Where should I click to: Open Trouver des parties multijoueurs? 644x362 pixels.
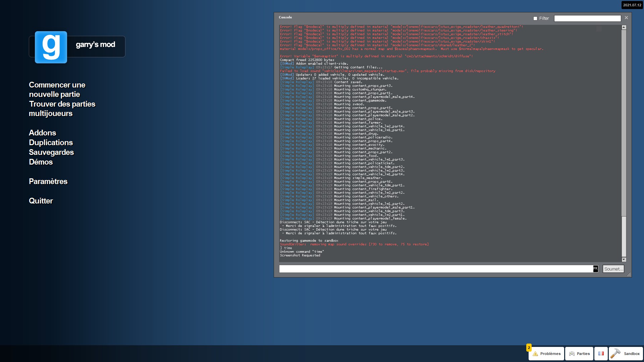click(x=62, y=109)
